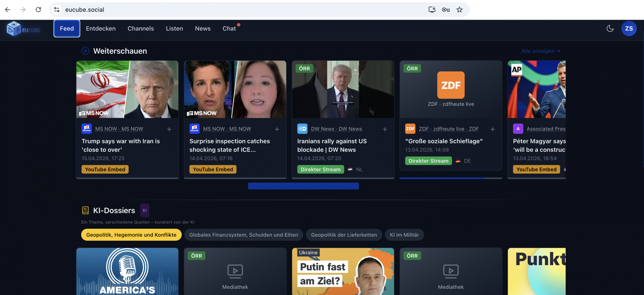
Task: Add Iranians rally video with plus icon
Action: tap(385, 129)
